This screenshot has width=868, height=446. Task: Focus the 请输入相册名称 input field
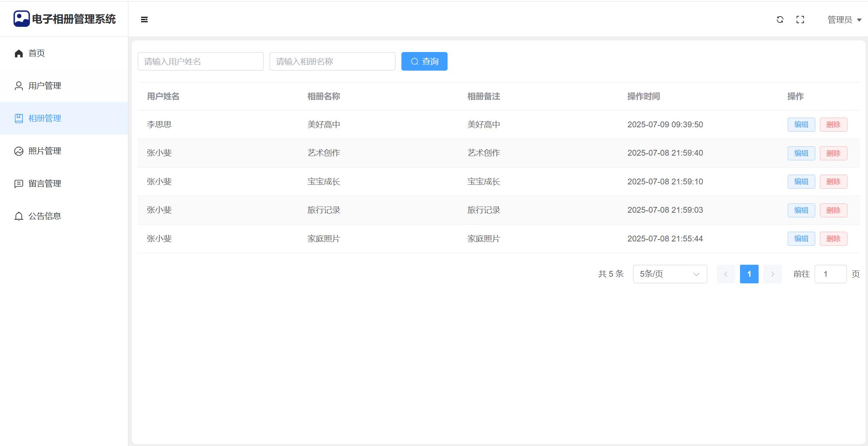[332, 61]
